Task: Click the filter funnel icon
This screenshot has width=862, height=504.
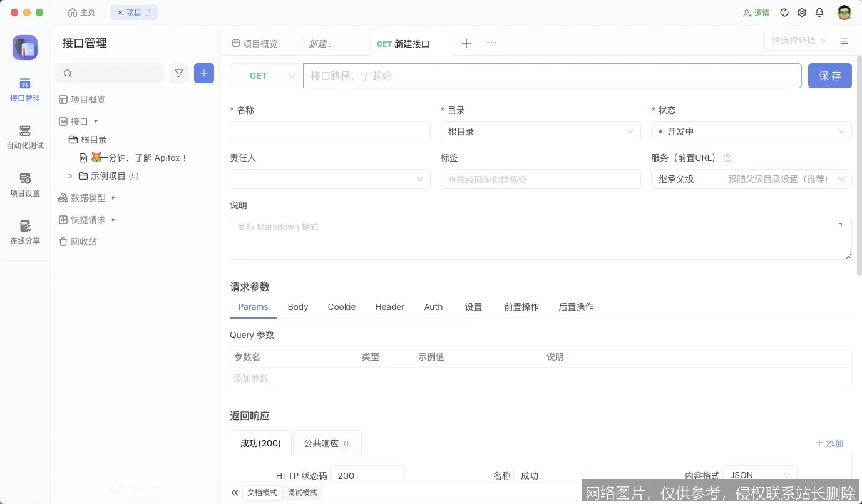Action: coord(179,73)
